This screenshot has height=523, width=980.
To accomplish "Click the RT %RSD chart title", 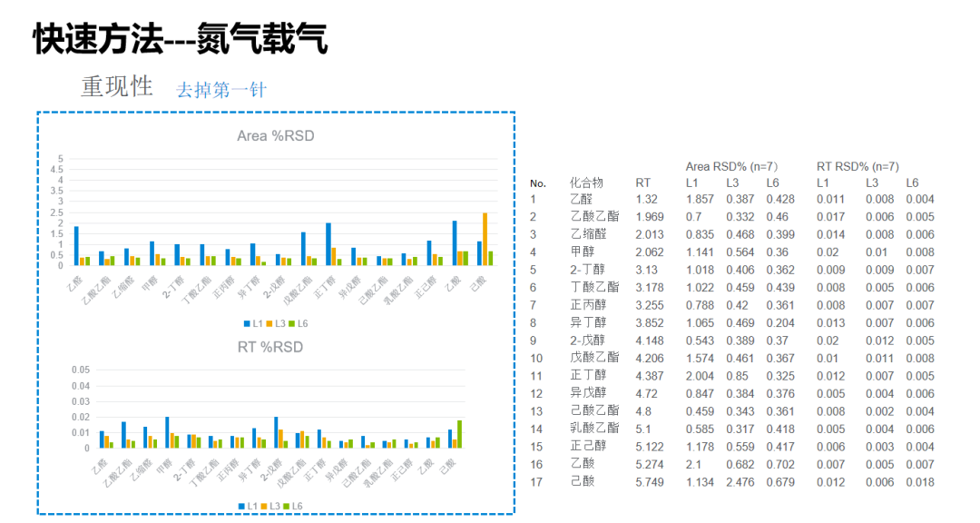I will pos(270,347).
